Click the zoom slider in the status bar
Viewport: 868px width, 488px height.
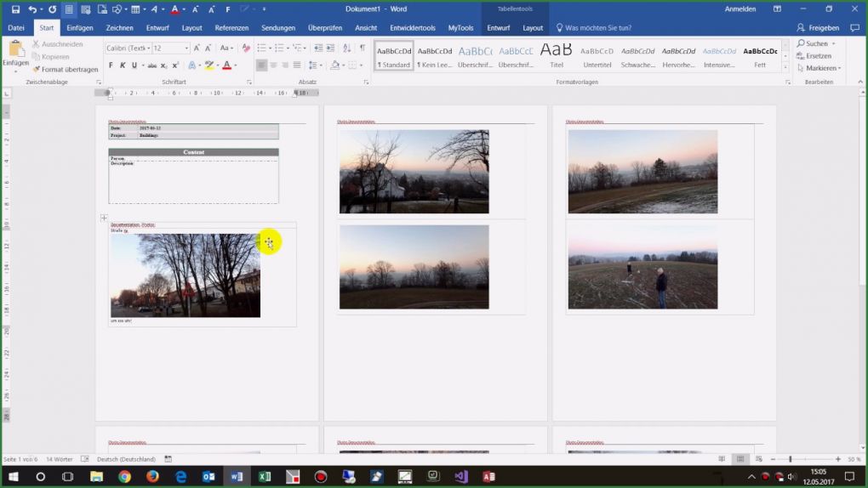[x=790, y=459]
